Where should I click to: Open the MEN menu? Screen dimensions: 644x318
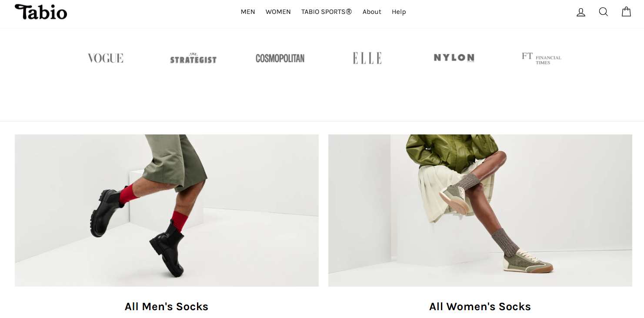click(248, 12)
